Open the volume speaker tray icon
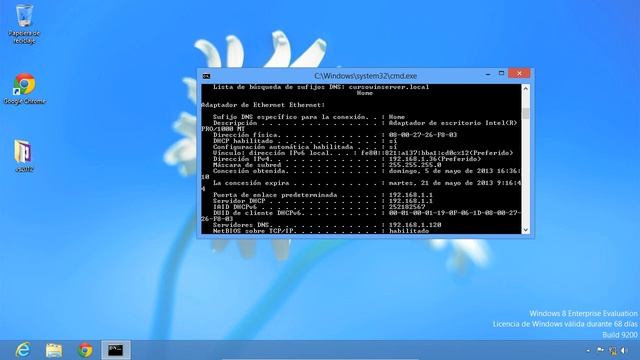640x360 pixels. [x=624, y=350]
